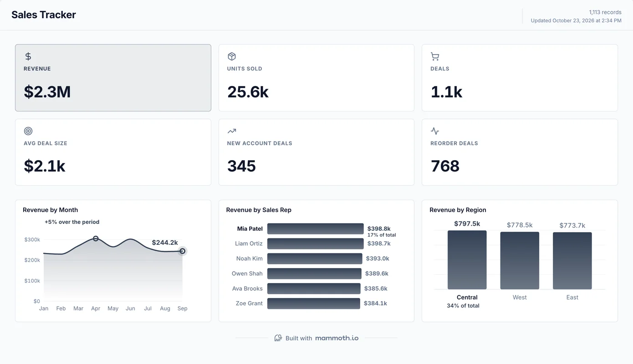
Task: Click the "Revenue by Region" chart title
Action: tap(458, 210)
